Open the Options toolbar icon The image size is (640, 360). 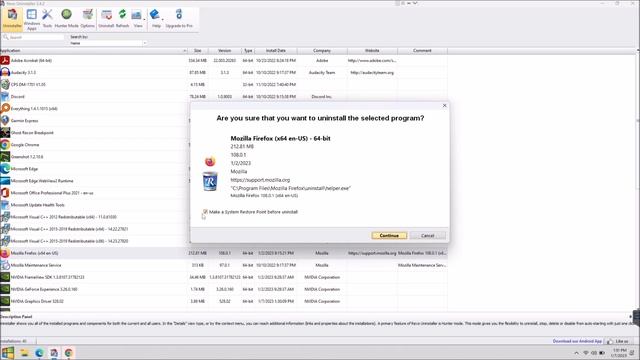click(87, 18)
